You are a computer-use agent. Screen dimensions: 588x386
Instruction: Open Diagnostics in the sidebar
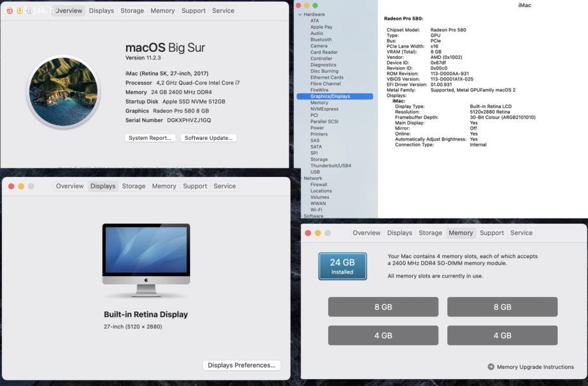(323, 65)
